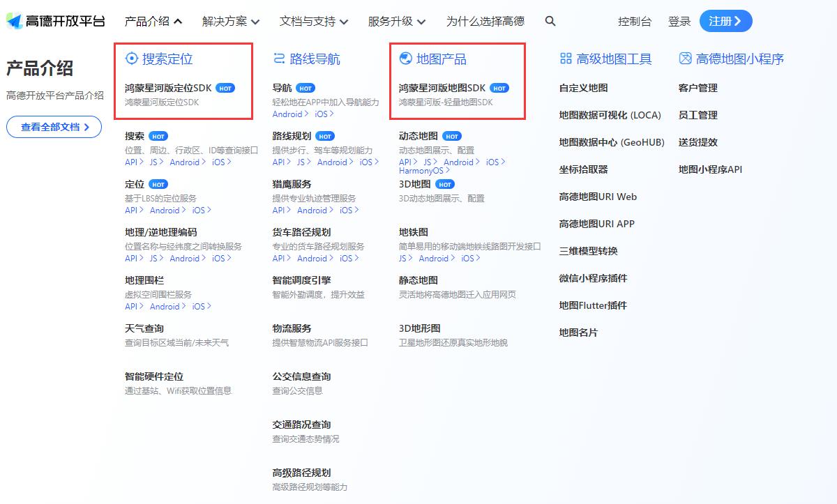Image resolution: width=837 pixels, height=504 pixels.
Task: Expand the 解决方案 dropdown
Action: pos(231,22)
